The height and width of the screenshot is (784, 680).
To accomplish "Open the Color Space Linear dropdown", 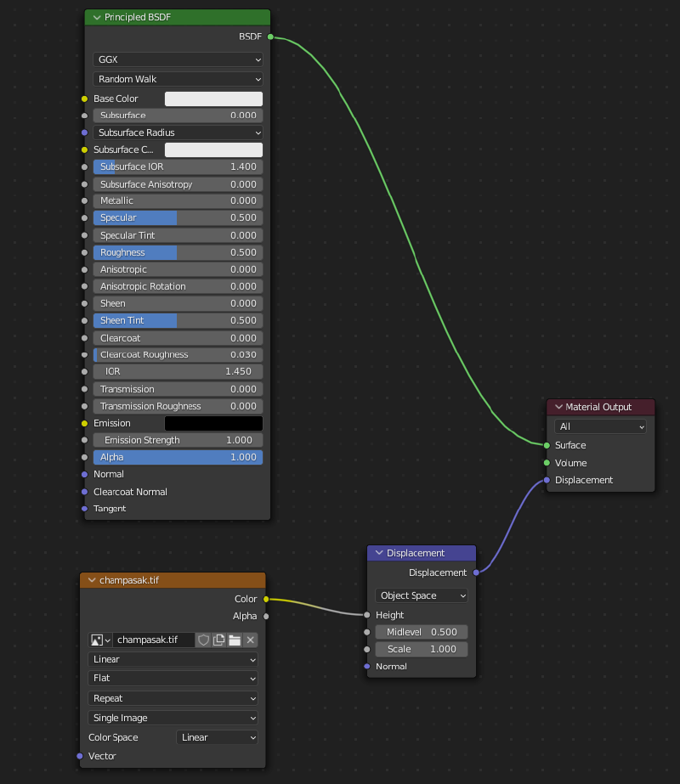I will tap(218, 737).
